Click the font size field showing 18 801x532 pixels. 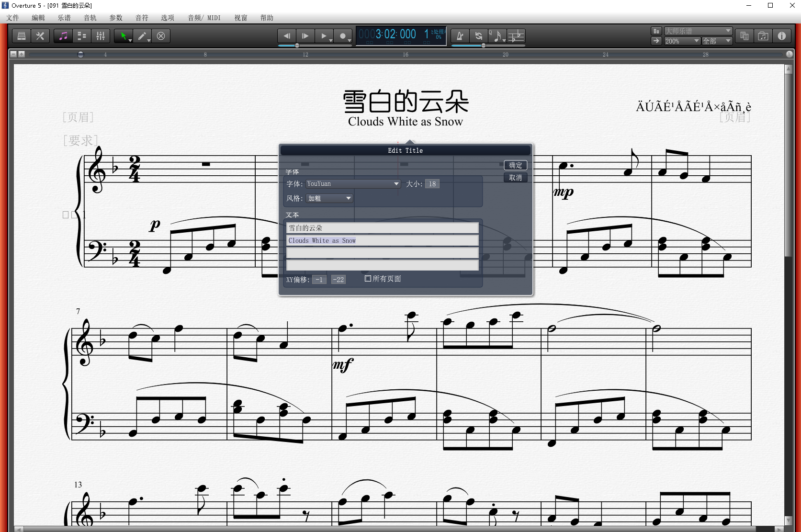tap(432, 184)
